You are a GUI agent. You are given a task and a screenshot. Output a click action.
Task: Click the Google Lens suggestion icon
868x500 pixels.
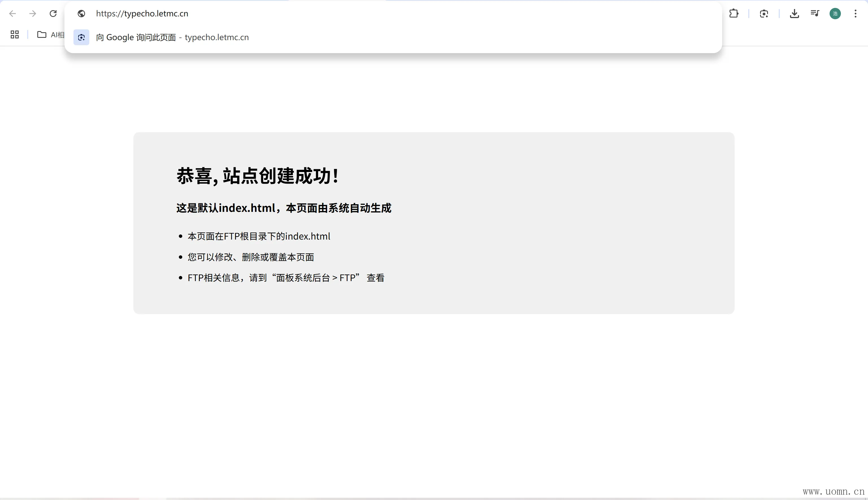pyautogui.click(x=81, y=37)
